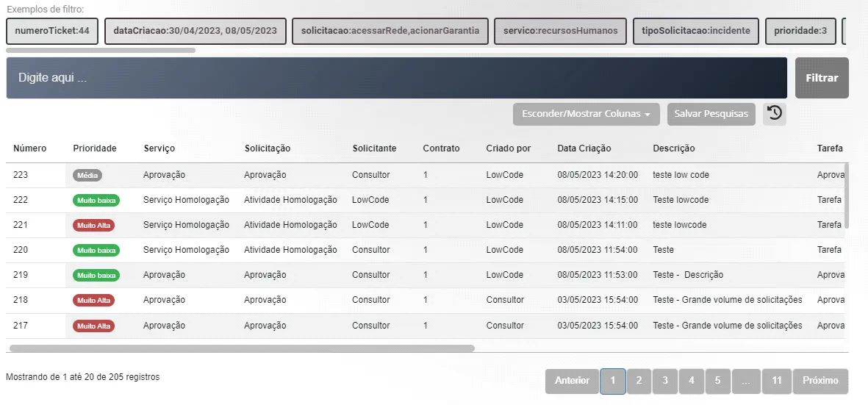Click the Próximo pagination button

pyautogui.click(x=820, y=381)
